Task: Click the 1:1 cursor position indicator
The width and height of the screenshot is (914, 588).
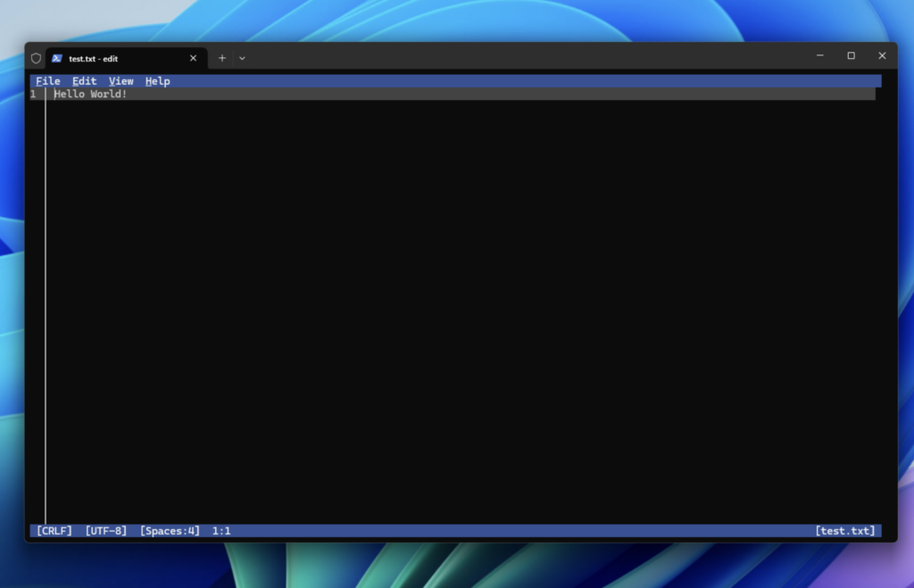Action: (221, 531)
